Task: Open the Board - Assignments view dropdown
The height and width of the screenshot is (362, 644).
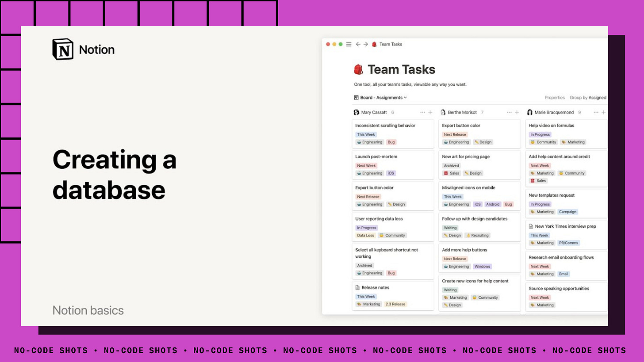Action: pos(380,98)
